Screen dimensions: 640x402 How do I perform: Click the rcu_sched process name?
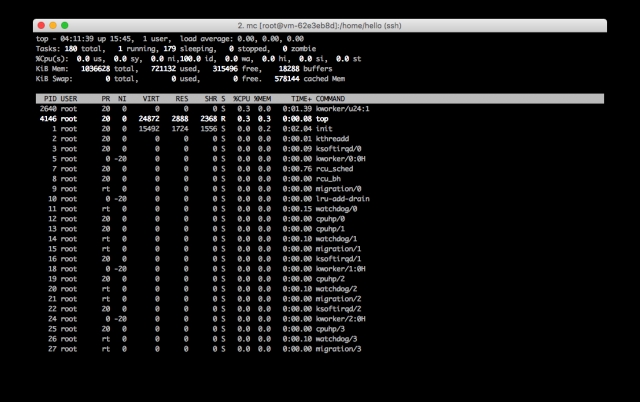334,169
